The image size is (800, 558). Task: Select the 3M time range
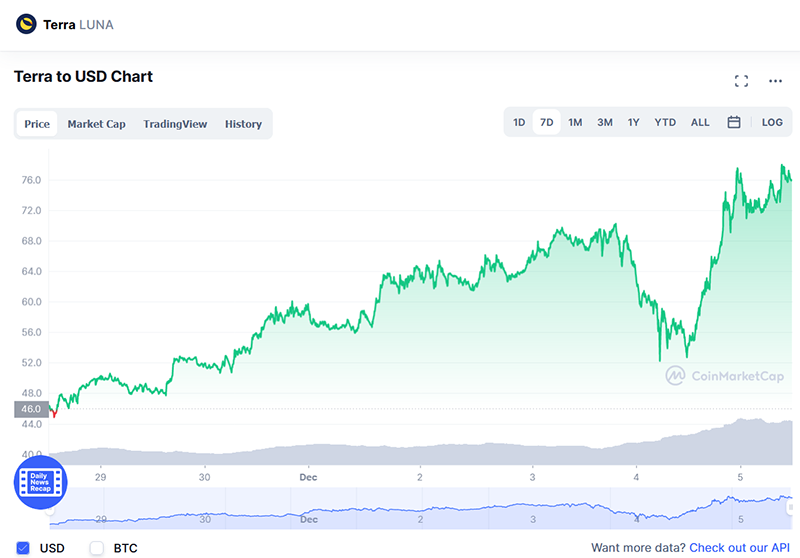605,122
